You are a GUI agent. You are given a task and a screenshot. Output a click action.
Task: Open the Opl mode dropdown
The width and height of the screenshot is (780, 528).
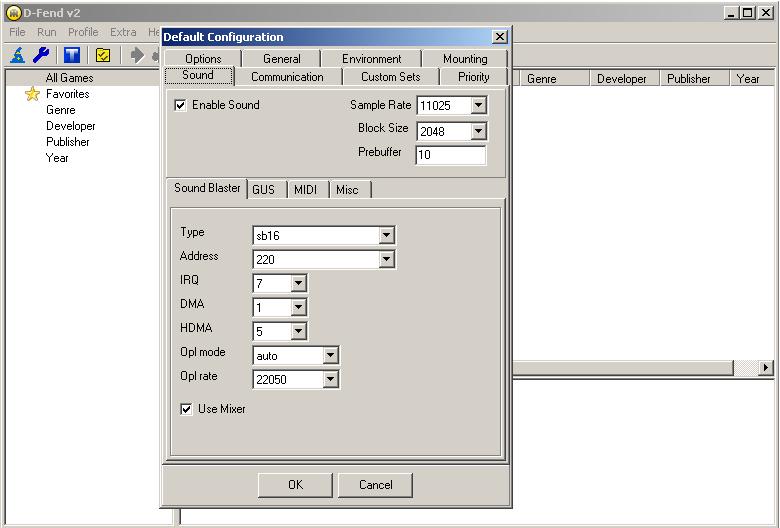click(x=331, y=355)
